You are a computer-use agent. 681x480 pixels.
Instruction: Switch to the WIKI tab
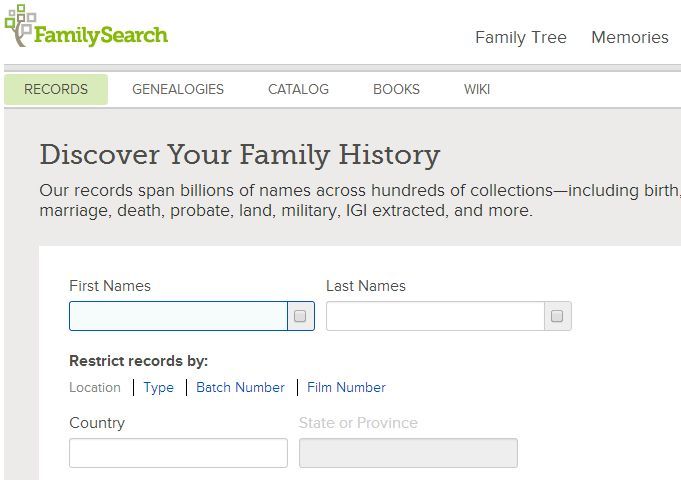477,89
